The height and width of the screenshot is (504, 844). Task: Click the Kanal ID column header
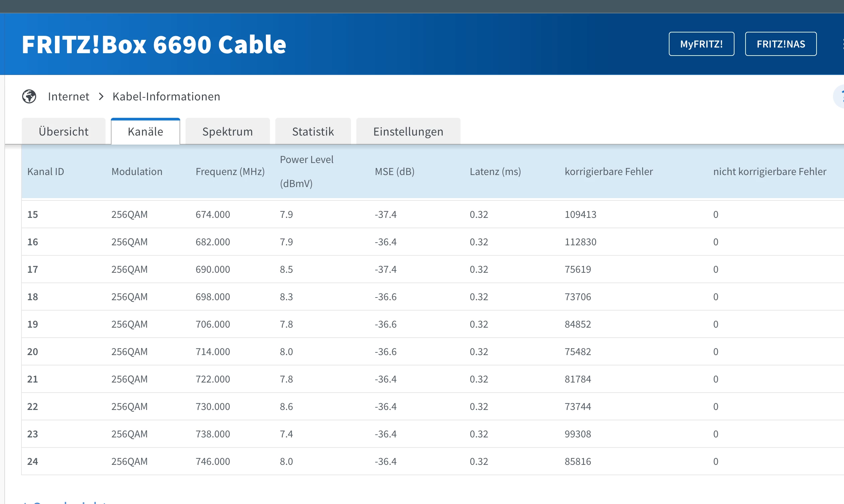coord(46,171)
